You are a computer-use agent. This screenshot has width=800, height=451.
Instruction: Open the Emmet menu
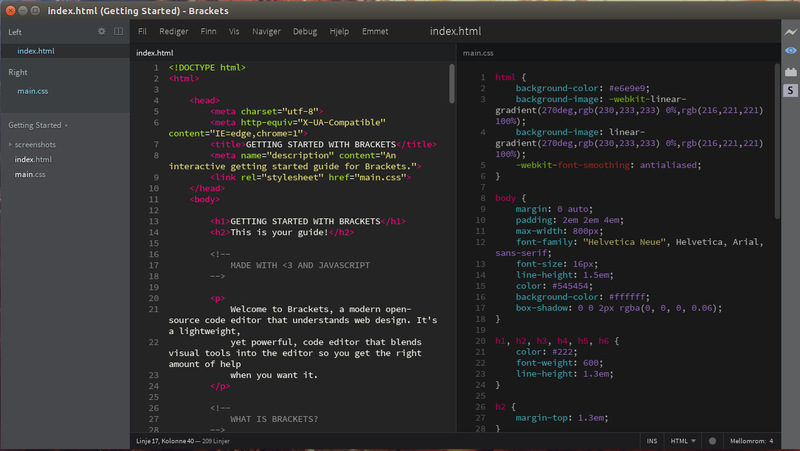pos(376,31)
